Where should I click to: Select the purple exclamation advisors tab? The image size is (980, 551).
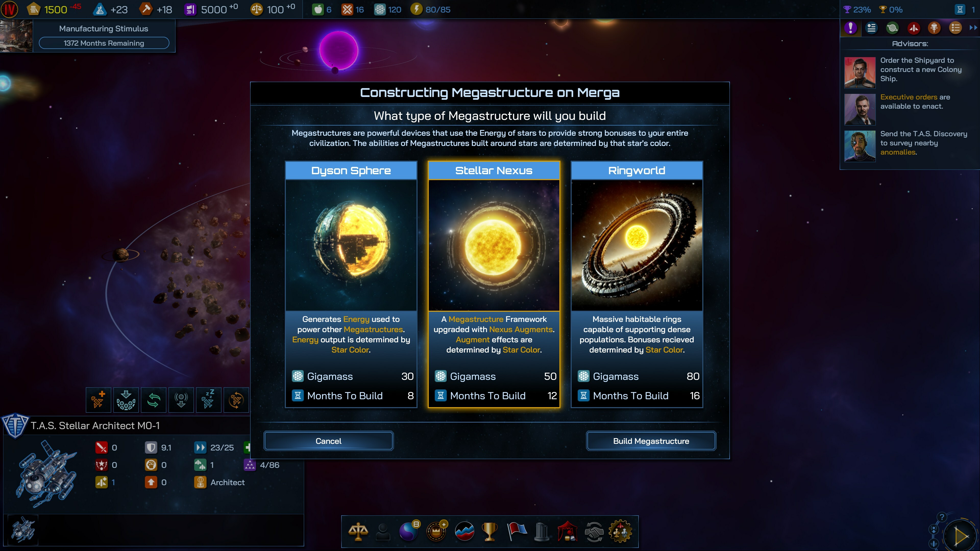[851, 28]
